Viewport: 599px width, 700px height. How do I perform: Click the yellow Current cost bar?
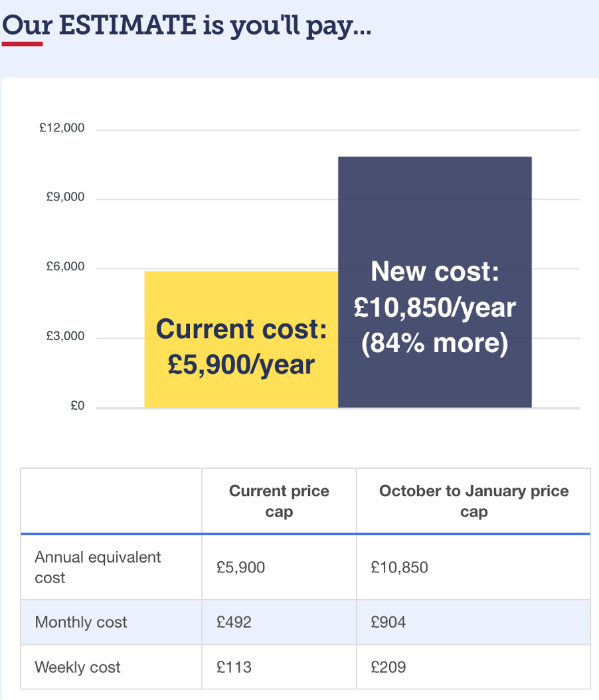pos(241,339)
